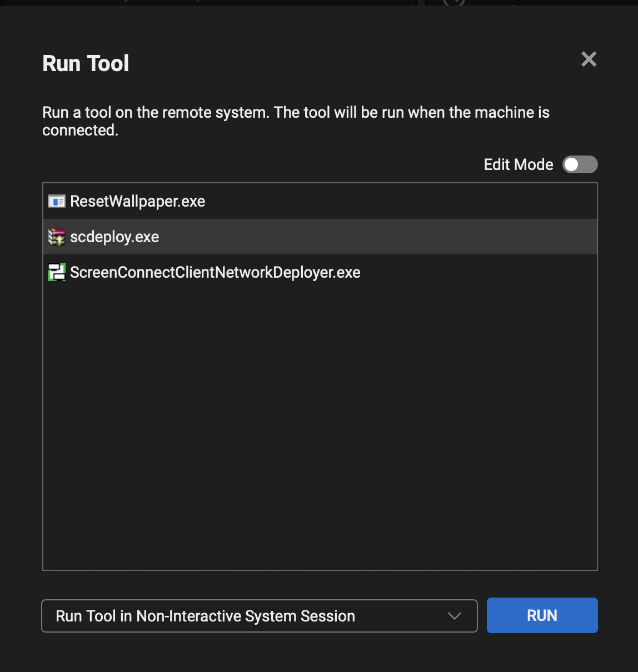Click the scdeploy.exe archive icon
The width and height of the screenshot is (638, 672).
57,237
